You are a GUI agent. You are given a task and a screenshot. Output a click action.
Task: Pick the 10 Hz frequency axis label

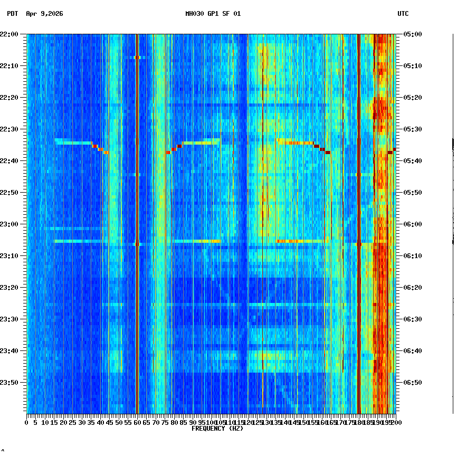pos(45,423)
